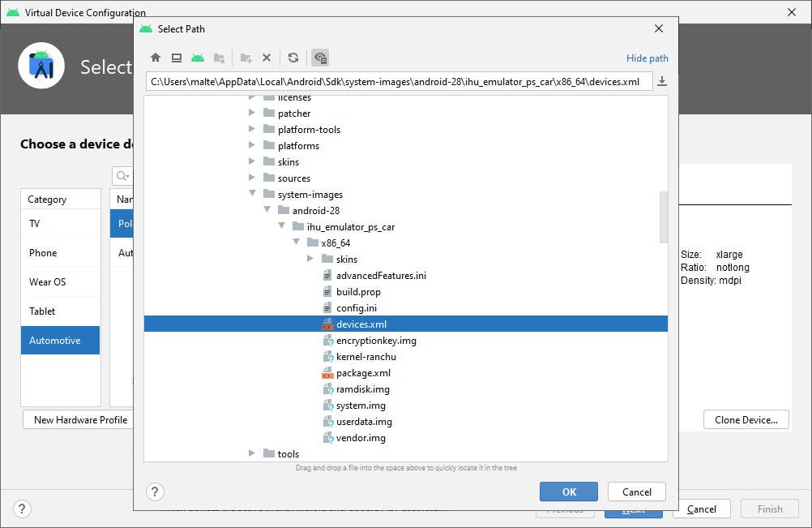Viewport: 812px width, 528px height.
Task: Select encryptionkey.img file
Action: click(376, 341)
